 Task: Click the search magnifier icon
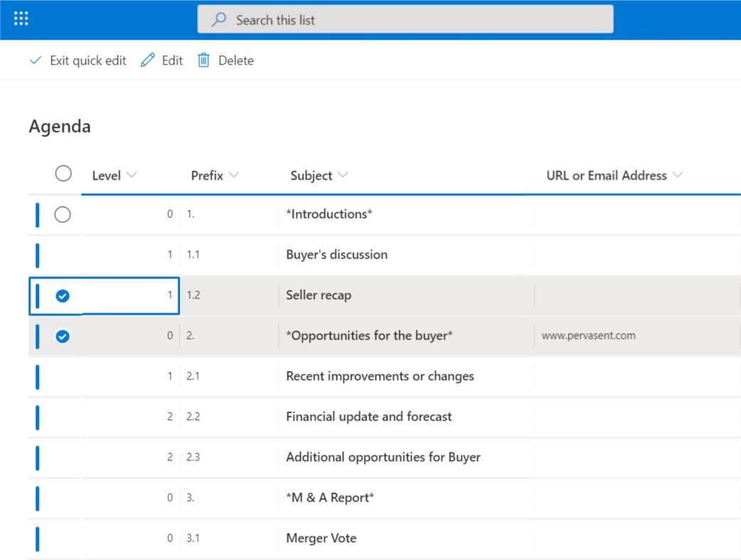click(x=218, y=20)
